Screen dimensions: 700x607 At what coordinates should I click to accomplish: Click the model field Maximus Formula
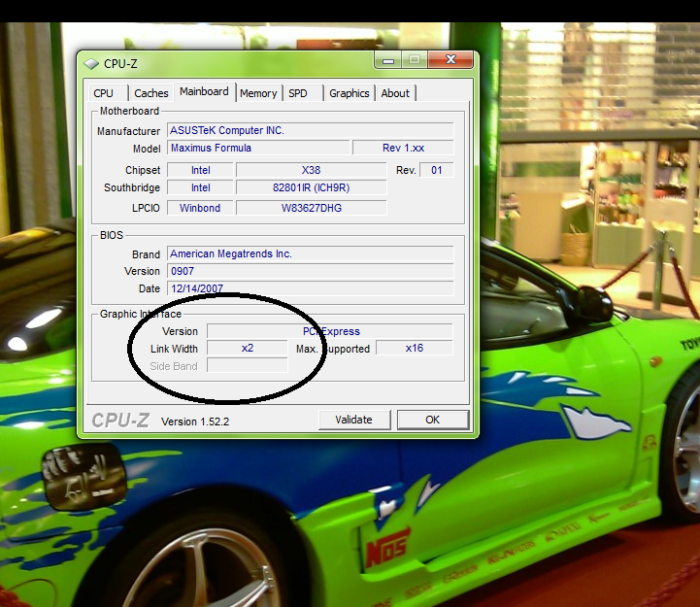click(258, 148)
